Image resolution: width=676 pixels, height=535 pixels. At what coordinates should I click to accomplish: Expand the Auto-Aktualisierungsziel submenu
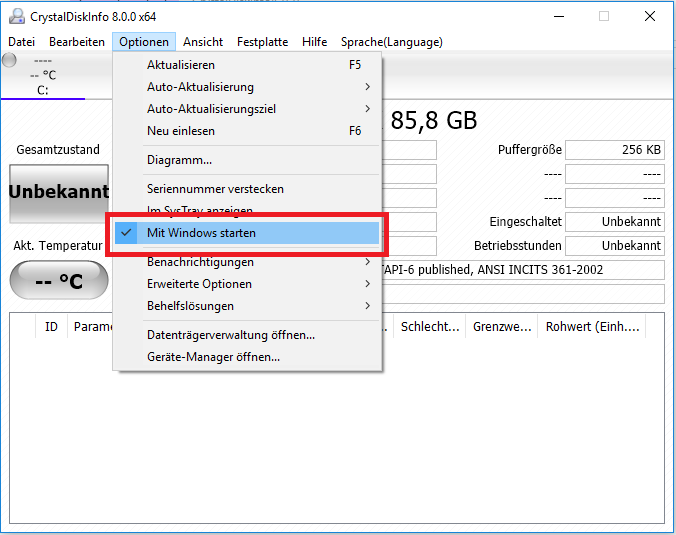(x=211, y=109)
